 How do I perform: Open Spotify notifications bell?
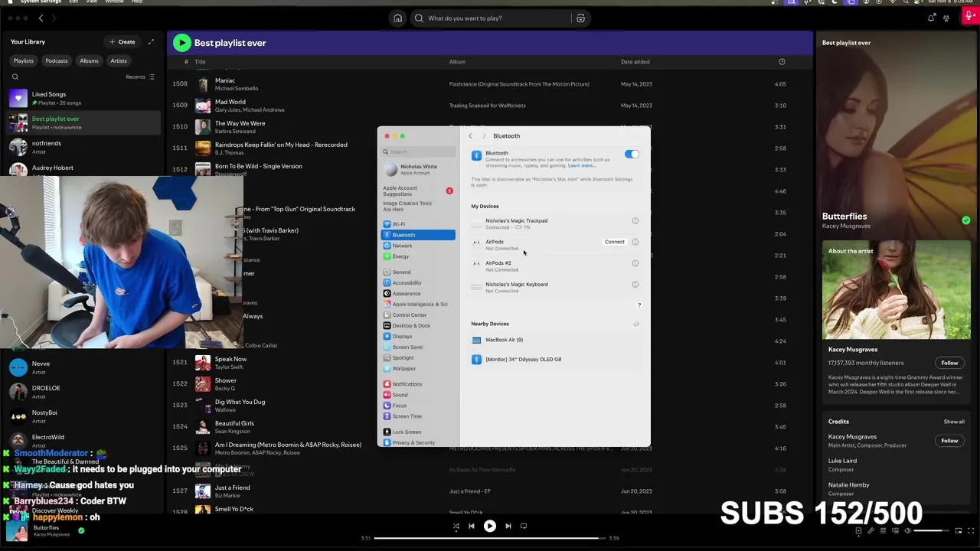tap(931, 18)
